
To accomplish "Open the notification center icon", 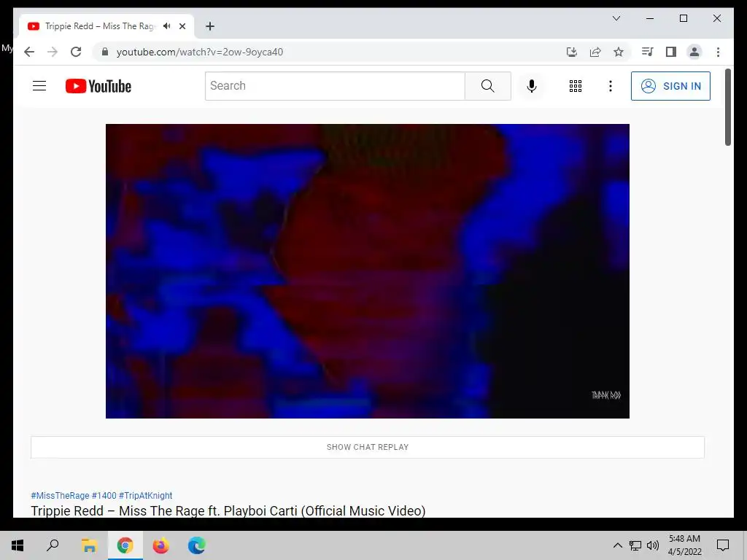I will 723,545.
